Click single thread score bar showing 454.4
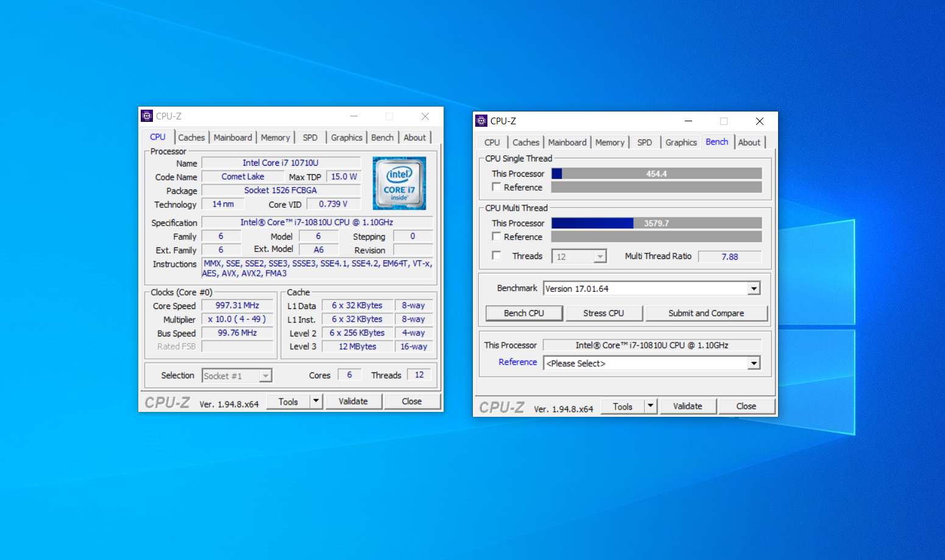Viewport: 945px width, 560px height. (x=657, y=174)
